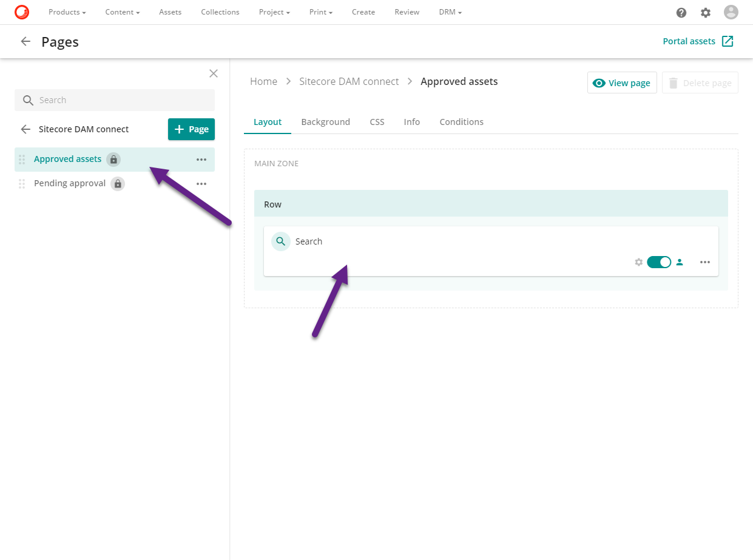Screen dimensions: 753x560
Task: Open the settings gear in top bar
Action: pyautogui.click(x=705, y=13)
